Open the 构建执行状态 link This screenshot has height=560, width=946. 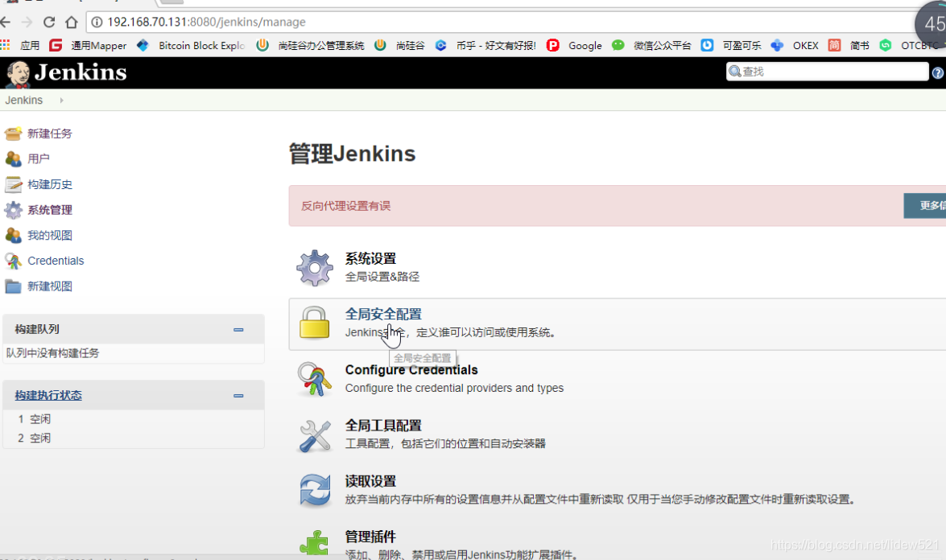(48, 395)
